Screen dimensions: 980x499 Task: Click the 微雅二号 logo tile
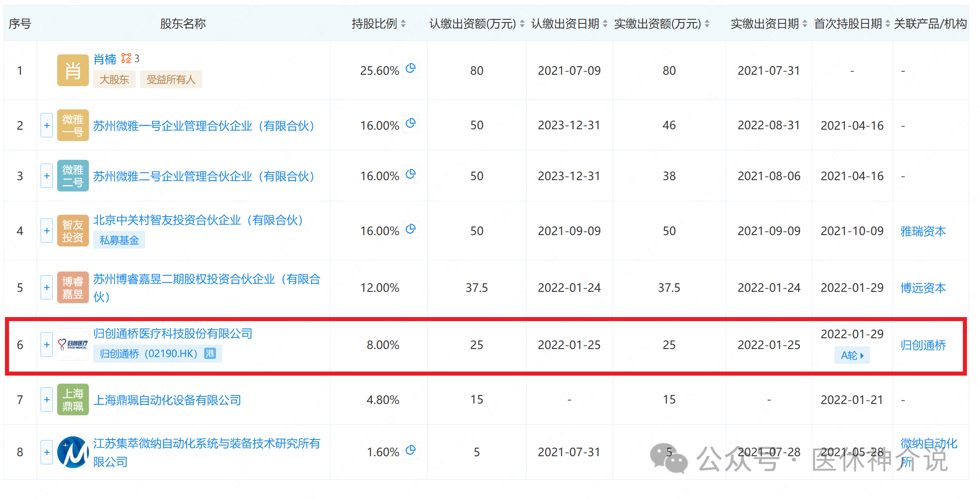tap(73, 176)
